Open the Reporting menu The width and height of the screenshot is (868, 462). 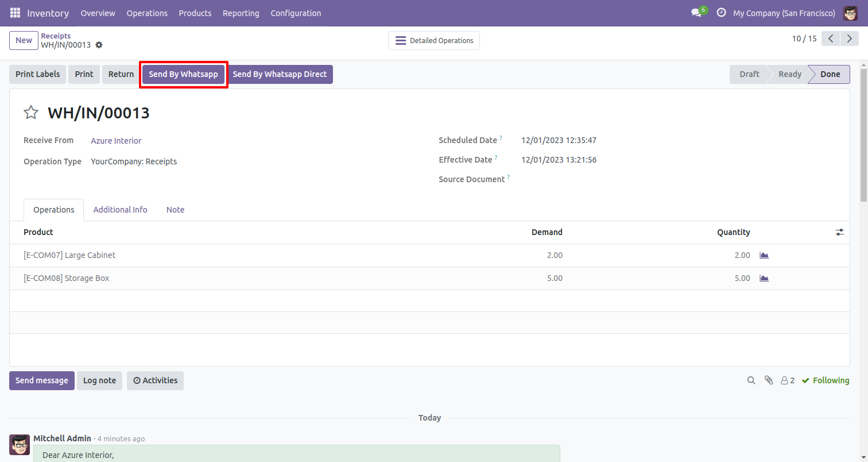pos(241,13)
